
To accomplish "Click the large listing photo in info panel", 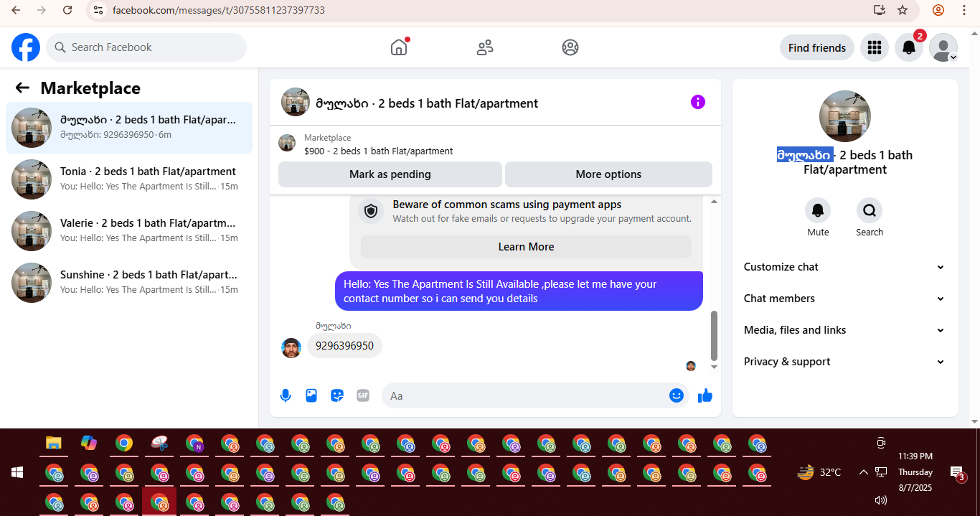I will [845, 116].
